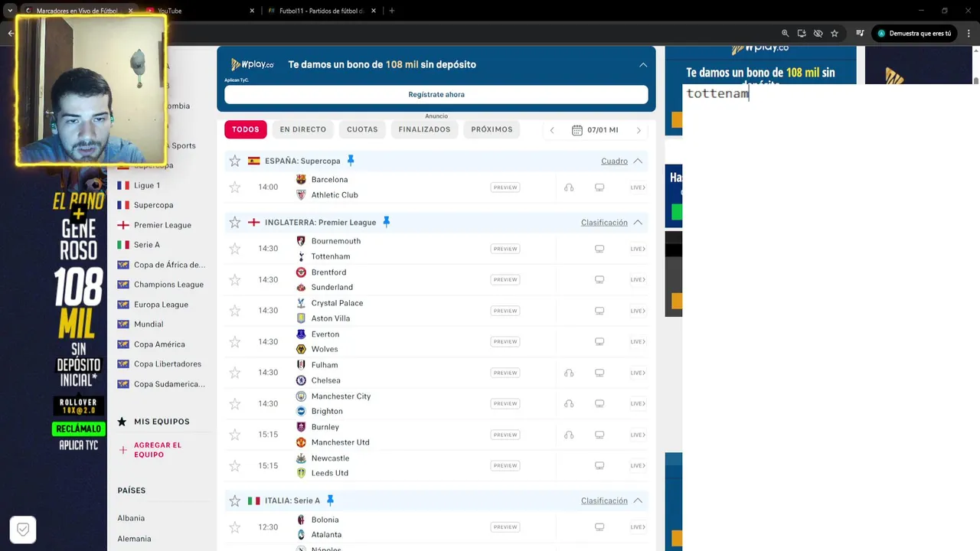Click headphones icon for Fulham vs Chelsea
The height and width of the screenshot is (551, 980).
coord(569,373)
